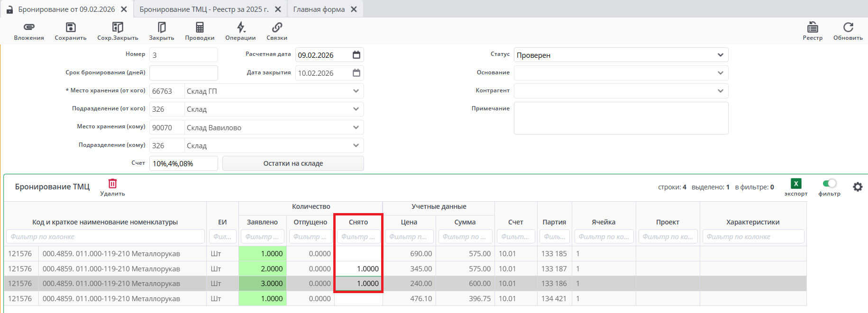Open Проводки calculator icon
This screenshot has width=868, height=313.
point(200,27)
